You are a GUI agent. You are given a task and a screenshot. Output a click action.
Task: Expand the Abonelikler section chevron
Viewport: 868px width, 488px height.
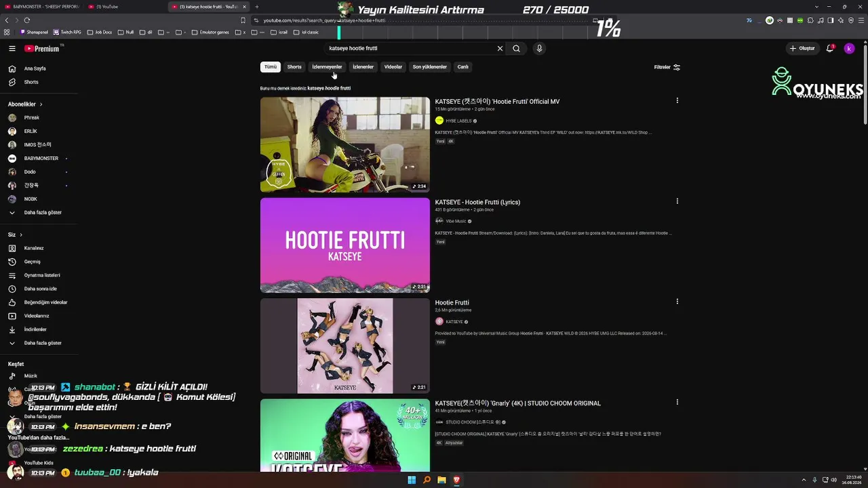[41, 104]
